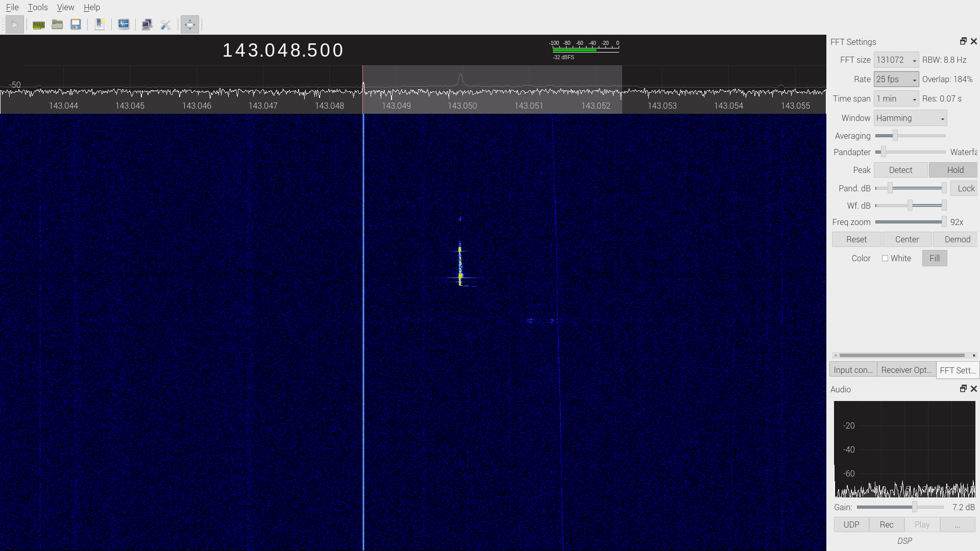Click the Reset zoom button
This screenshot has height=551, width=980.
[x=856, y=239]
